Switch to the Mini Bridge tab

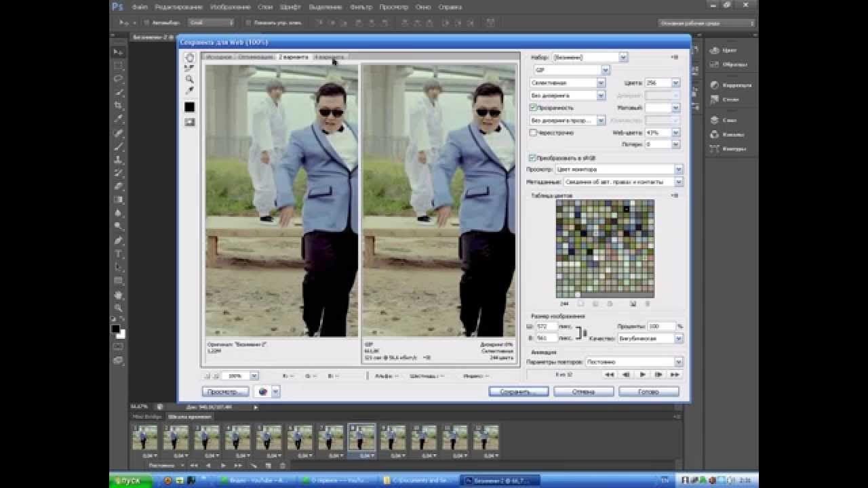pyautogui.click(x=146, y=416)
